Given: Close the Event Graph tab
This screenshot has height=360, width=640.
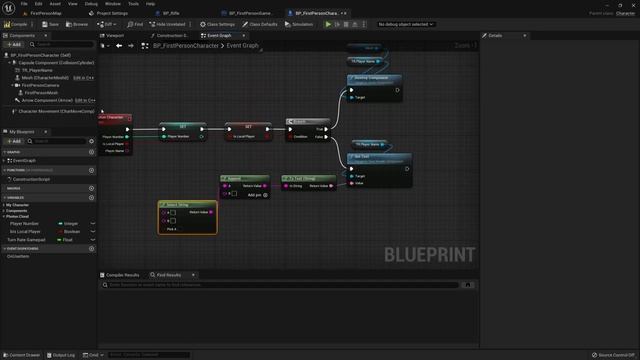Looking at the screenshot, I should [244, 36].
